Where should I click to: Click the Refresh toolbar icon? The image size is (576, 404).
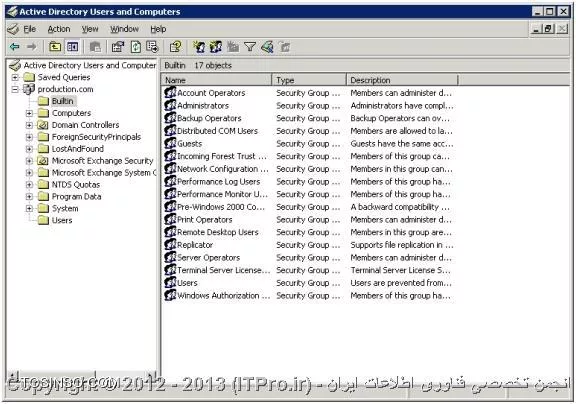pyautogui.click(x=136, y=47)
